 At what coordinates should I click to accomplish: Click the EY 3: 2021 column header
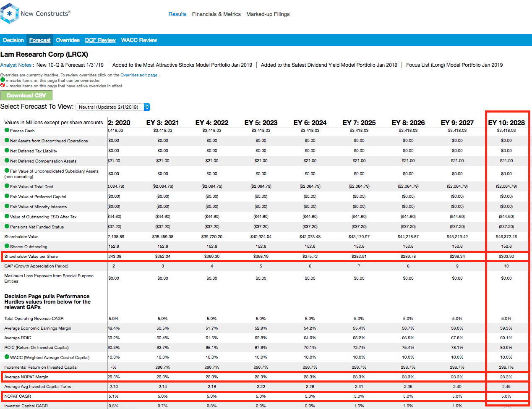(163, 123)
